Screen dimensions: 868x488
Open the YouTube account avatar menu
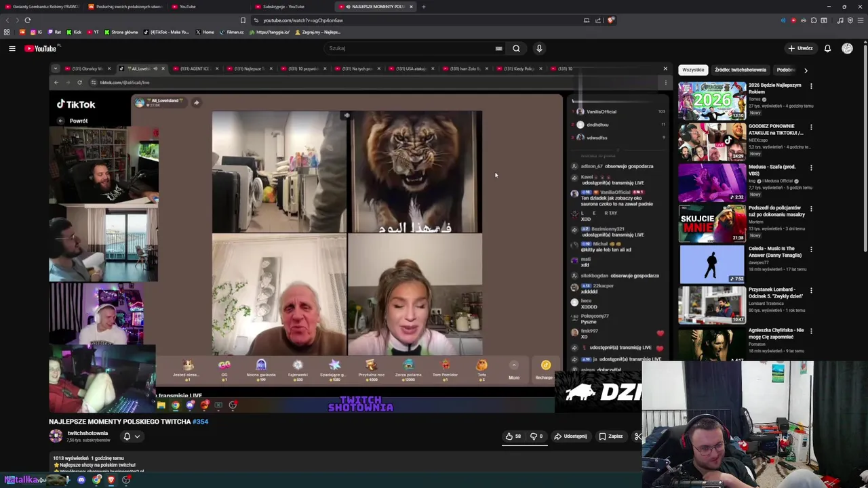[x=847, y=48]
